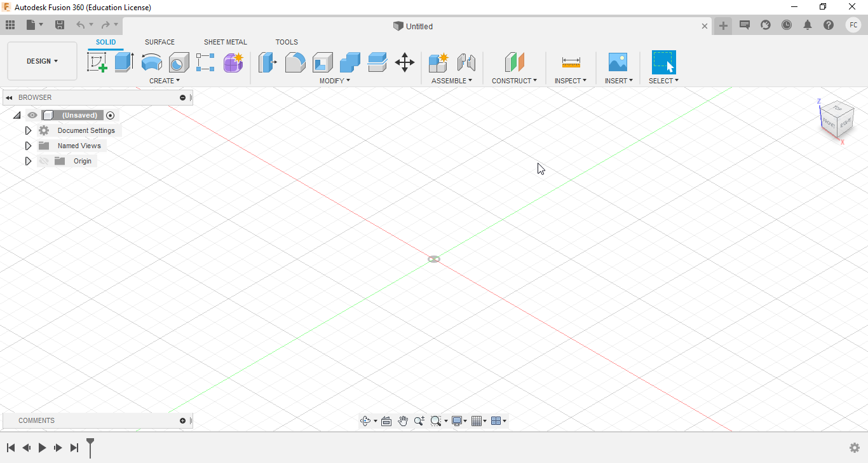Select the Create Sketch tool
868x463 pixels.
(x=97, y=62)
